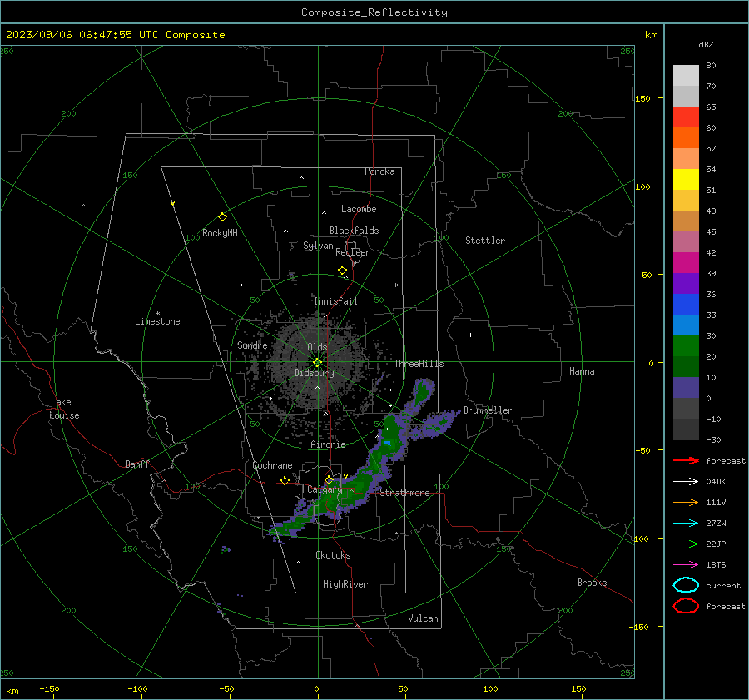Click the Didsbury town label
The width and height of the screenshot is (749, 700).
[314, 373]
